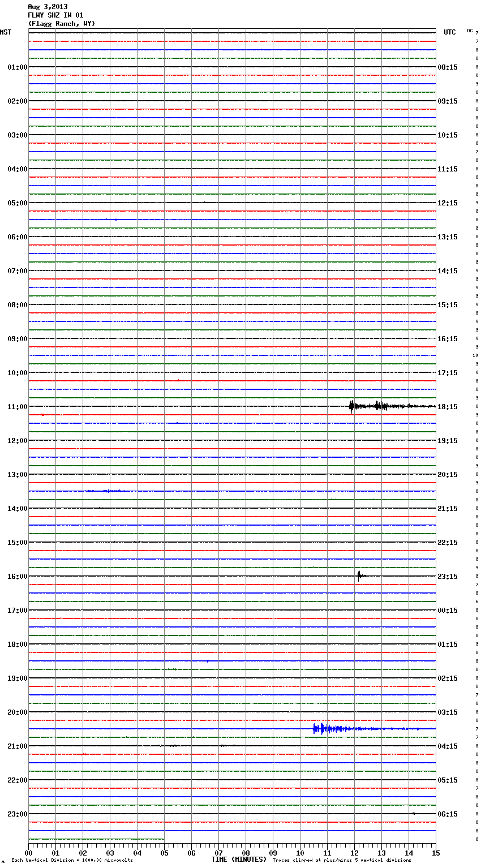Image resolution: width=481 pixels, height=868 pixels.
Task: Click the UTC time label '15:15'
Action: click(448, 305)
